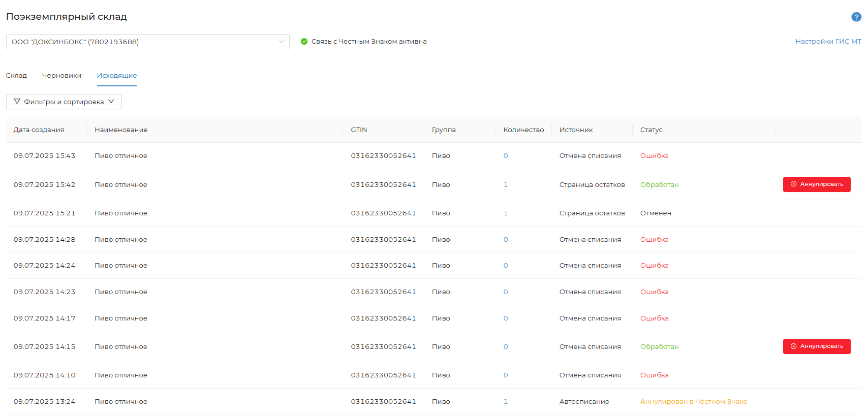Click the blue help question mark icon
Screen dimensions: 868x416
coord(856,17)
